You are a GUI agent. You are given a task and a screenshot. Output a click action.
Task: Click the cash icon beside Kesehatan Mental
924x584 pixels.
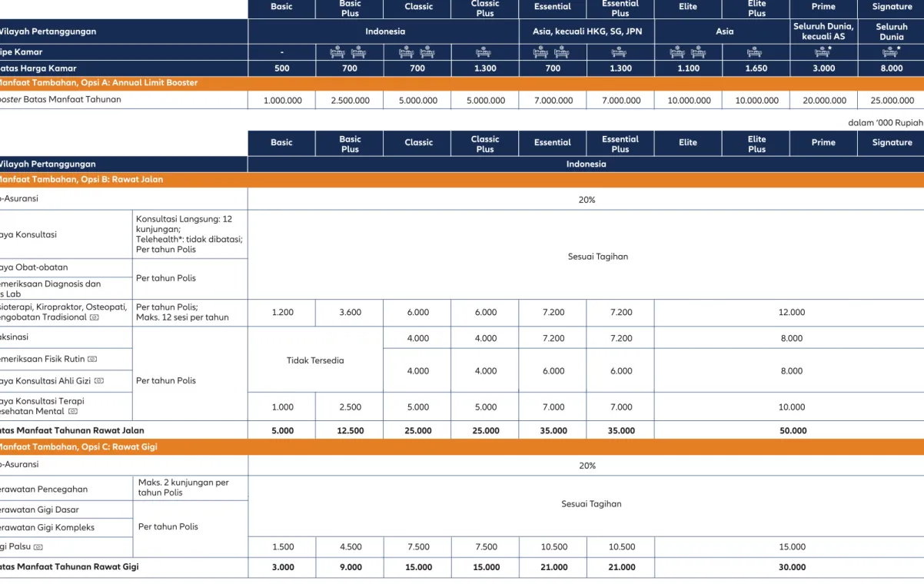pyautogui.click(x=73, y=411)
